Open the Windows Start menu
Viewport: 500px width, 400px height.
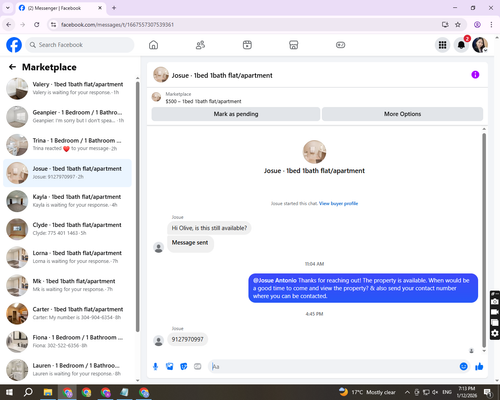click(x=9, y=392)
